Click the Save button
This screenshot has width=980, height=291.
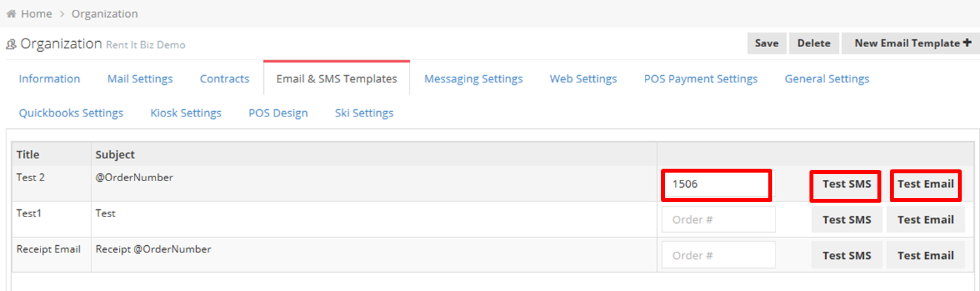coord(767,43)
